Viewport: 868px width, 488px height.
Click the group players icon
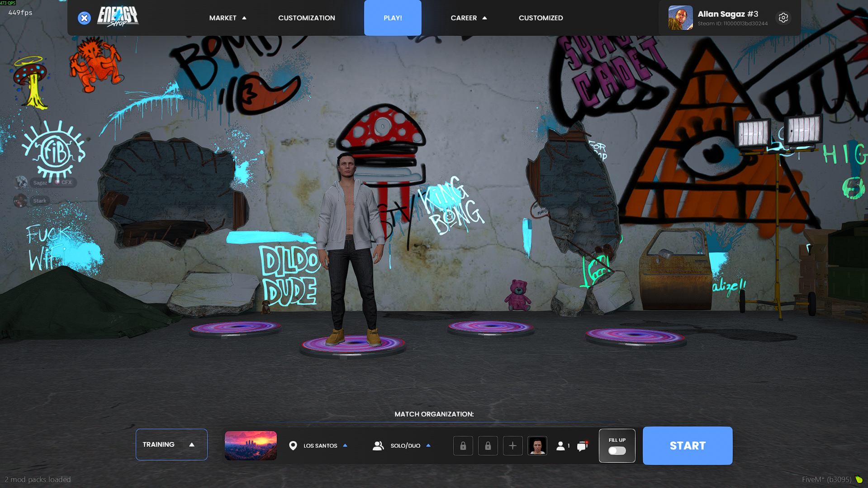pyautogui.click(x=378, y=446)
